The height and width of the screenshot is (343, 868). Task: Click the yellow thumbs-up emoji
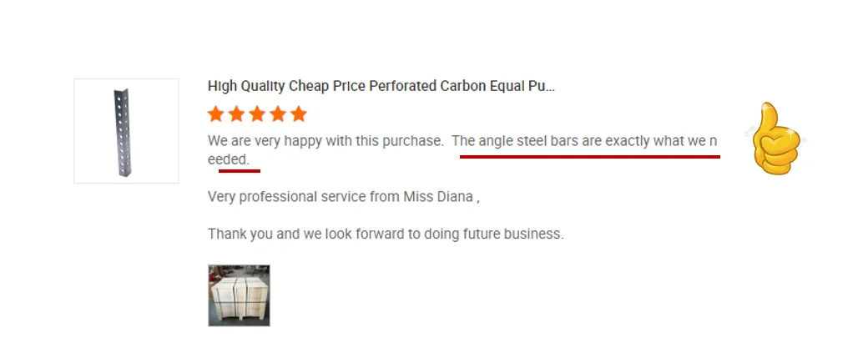(x=775, y=139)
